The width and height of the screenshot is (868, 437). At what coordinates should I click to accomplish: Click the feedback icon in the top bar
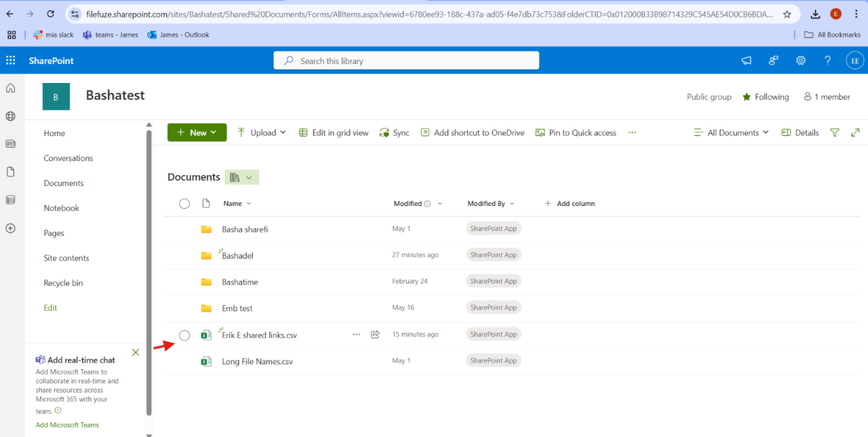[773, 60]
